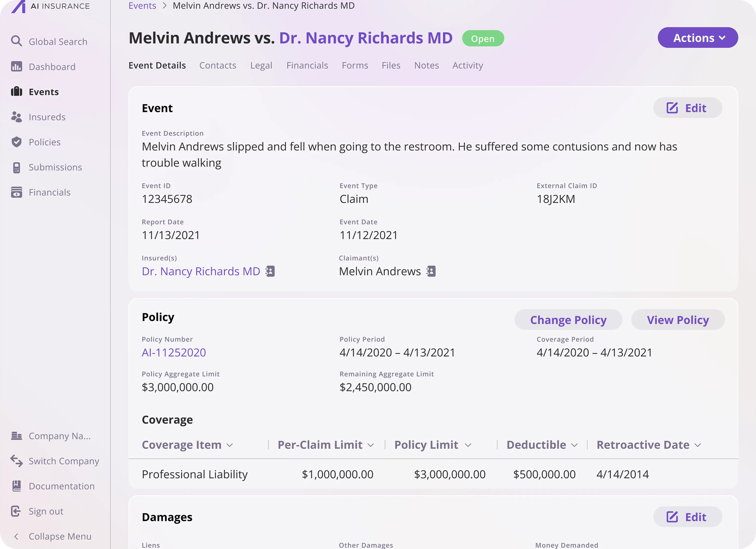756x549 pixels.
Task: Expand the Deductible column chevron
Action: click(x=574, y=445)
